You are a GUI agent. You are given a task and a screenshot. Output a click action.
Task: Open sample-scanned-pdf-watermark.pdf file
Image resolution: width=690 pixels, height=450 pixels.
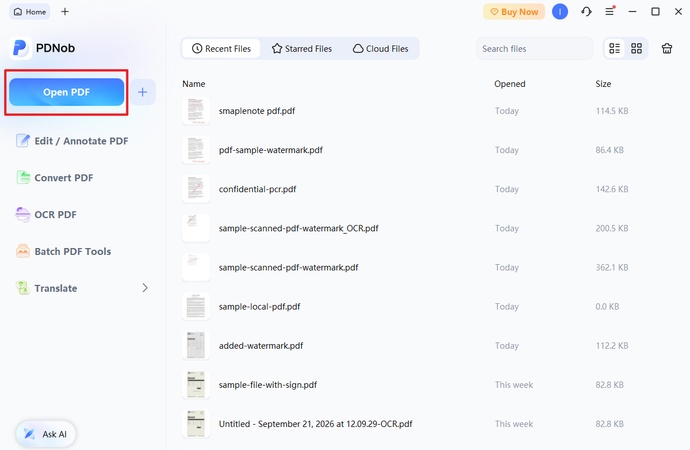click(x=288, y=267)
